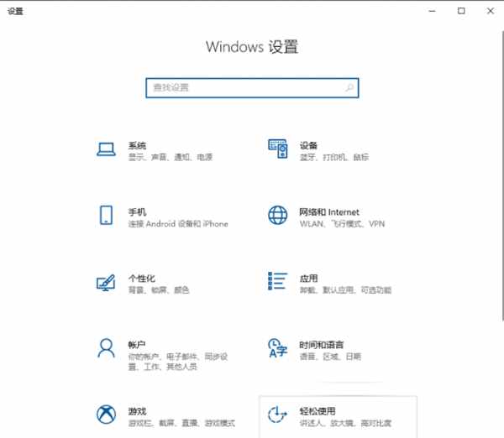Viewport: 504px width, 438px height.
Task: Select the 手机 phone icon
Action: [106, 215]
